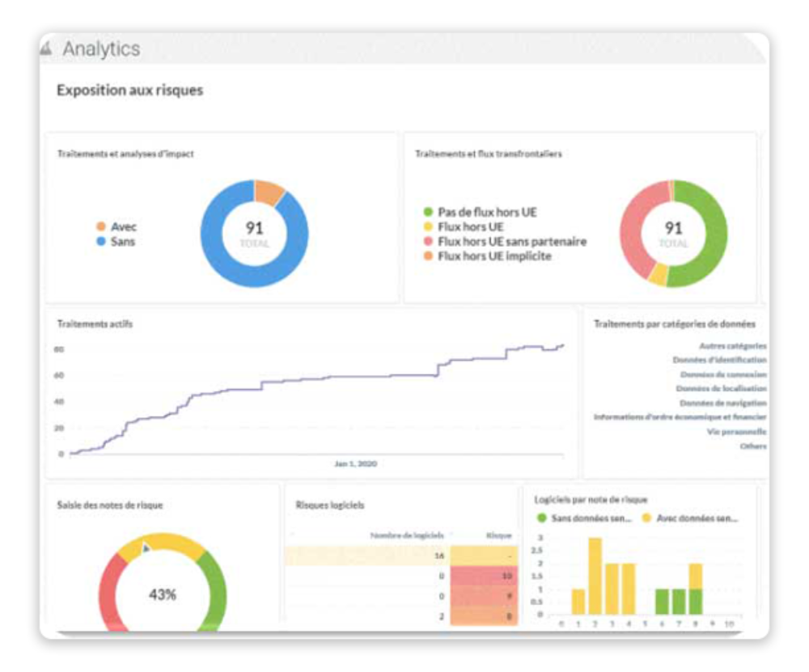Click the Nombre de logiciels cell showing 2
809x672 pixels.
coord(367,615)
